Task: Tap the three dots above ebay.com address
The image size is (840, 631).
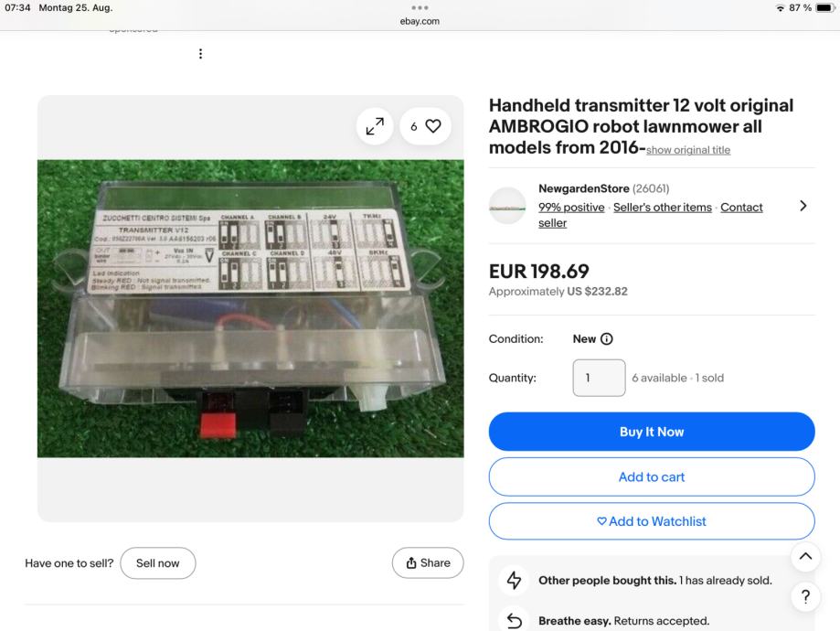Action: pos(420,7)
